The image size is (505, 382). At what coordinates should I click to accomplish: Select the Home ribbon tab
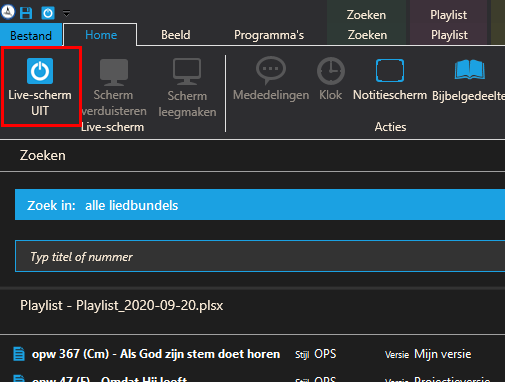[x=100, y=35]
